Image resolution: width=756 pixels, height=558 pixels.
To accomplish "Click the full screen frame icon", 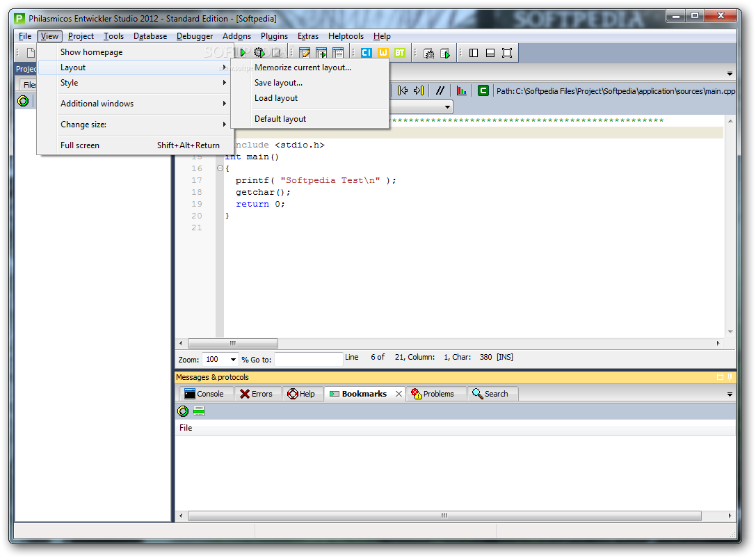I will pos(507,53).
